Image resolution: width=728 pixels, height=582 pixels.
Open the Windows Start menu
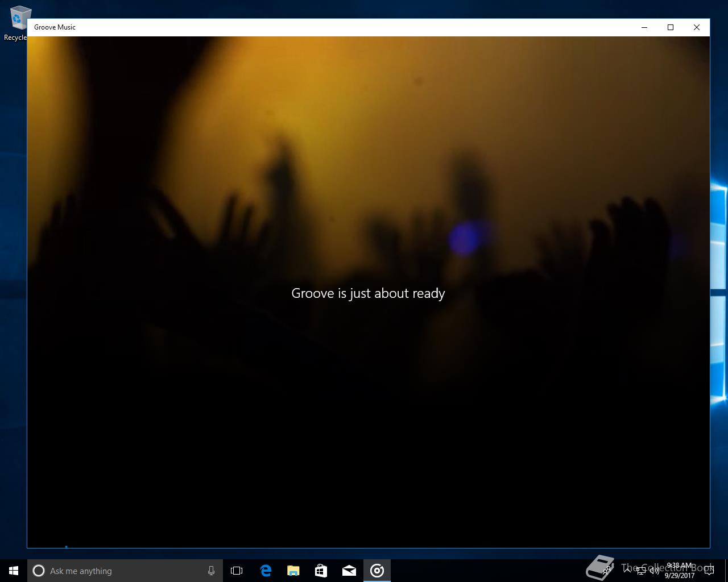click(x=14, y=571)
